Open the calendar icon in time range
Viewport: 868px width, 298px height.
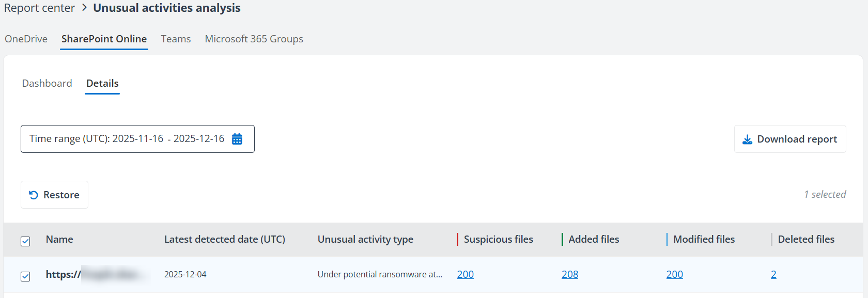pos(237,139)
